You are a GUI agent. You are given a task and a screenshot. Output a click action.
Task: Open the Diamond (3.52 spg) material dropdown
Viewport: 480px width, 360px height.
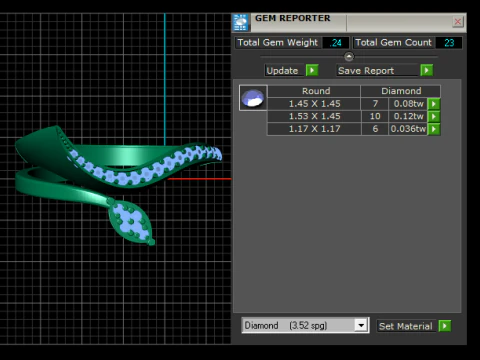(x=361, y=325)
